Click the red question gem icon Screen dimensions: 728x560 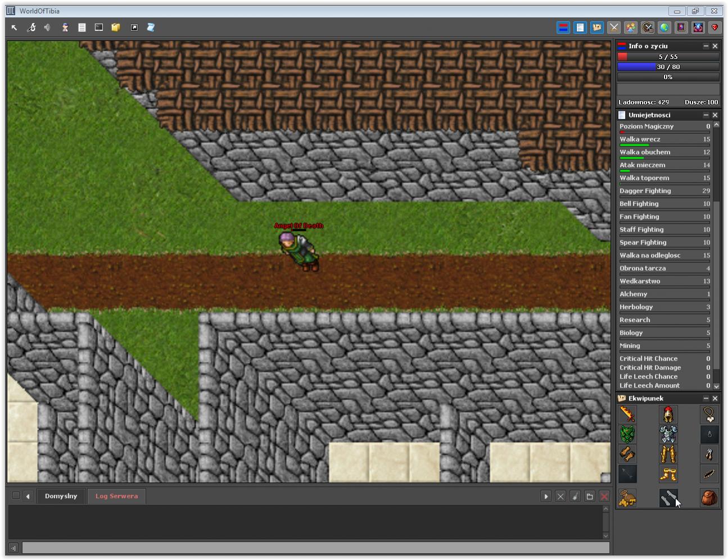coord(715,28)
